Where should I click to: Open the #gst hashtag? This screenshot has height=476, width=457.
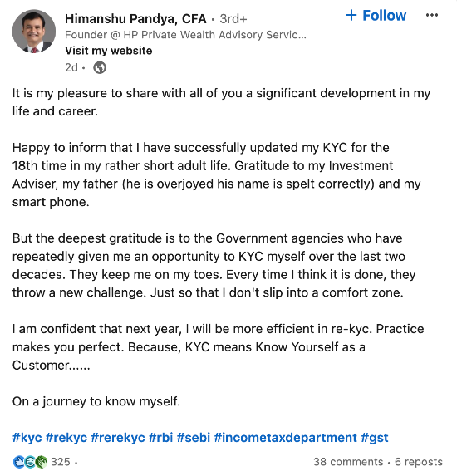click(375, 438)
